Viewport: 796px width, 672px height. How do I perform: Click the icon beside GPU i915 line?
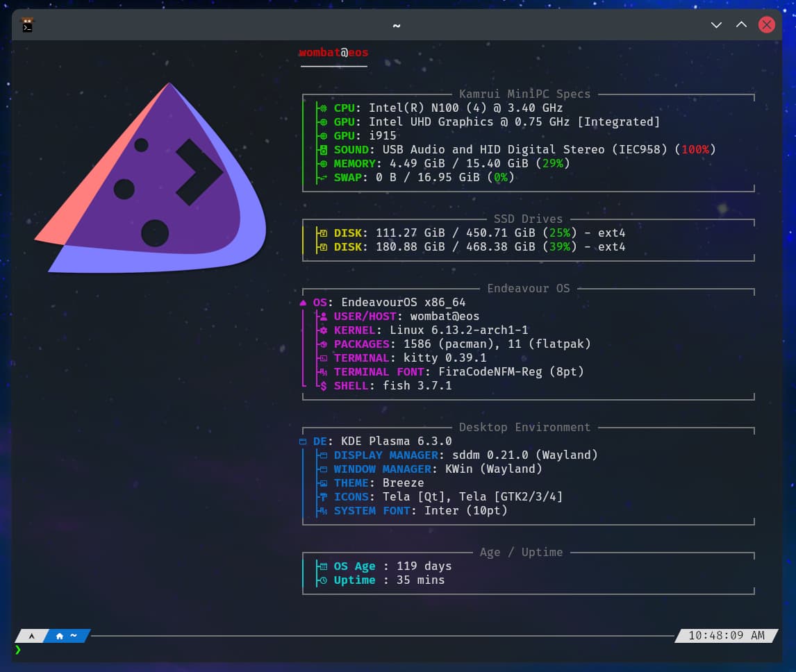tap(324, 136)
